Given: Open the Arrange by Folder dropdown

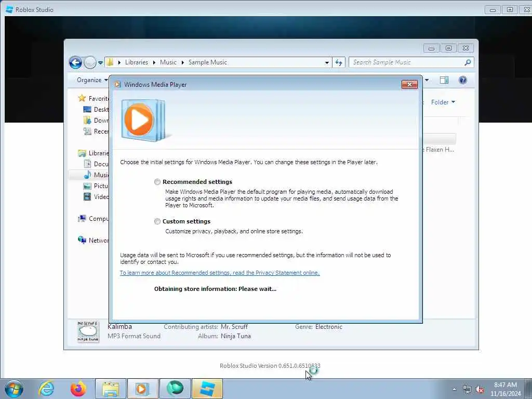Looking at the screenshot, I should coord(443,102).
